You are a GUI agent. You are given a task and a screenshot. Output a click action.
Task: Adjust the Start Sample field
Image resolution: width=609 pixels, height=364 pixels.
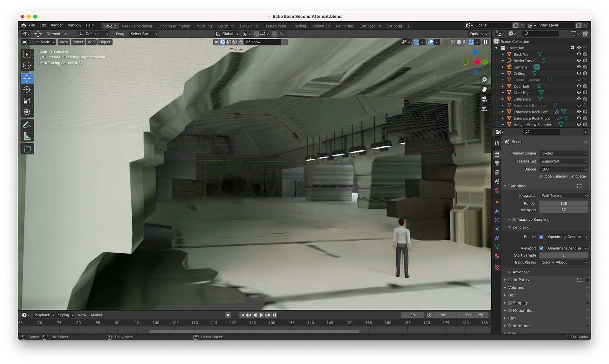tap(564, 255)
